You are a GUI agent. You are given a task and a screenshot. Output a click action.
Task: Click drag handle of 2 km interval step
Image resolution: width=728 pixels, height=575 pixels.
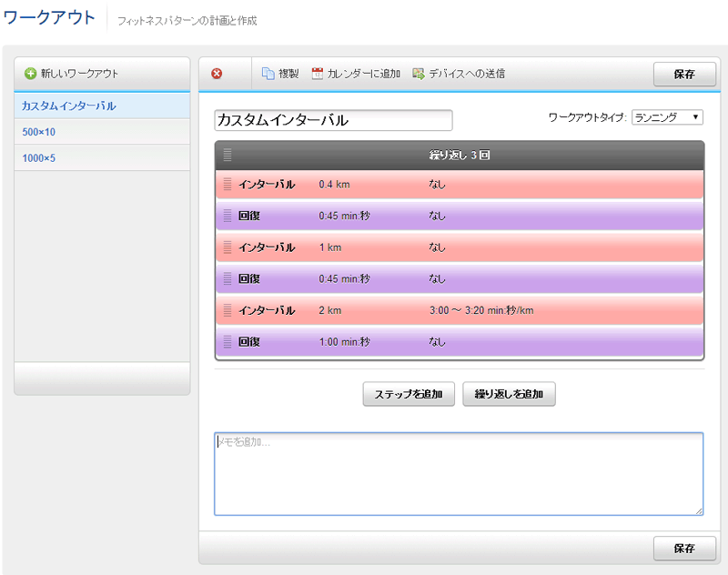point(227,310)
